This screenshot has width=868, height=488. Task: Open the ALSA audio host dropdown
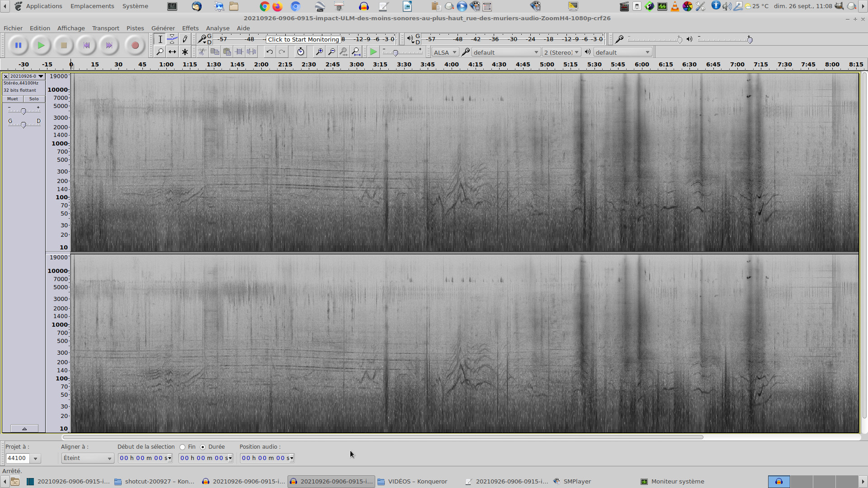click(445, 52)
